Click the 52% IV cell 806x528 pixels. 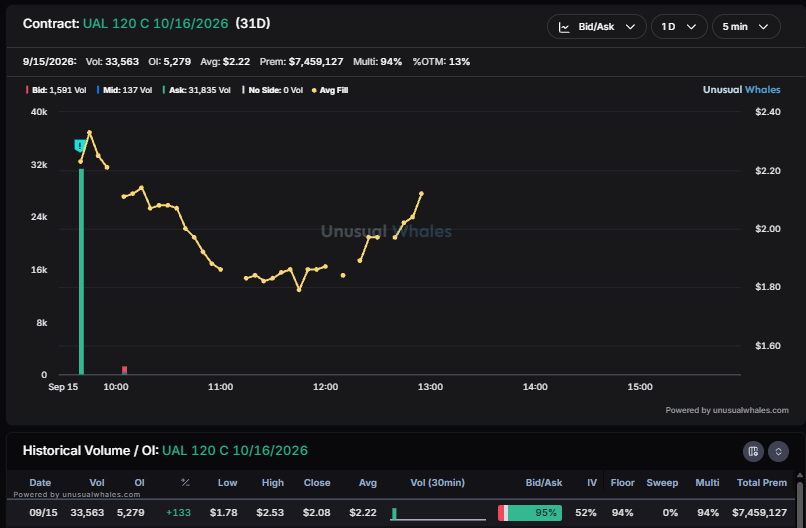[585, 513]
